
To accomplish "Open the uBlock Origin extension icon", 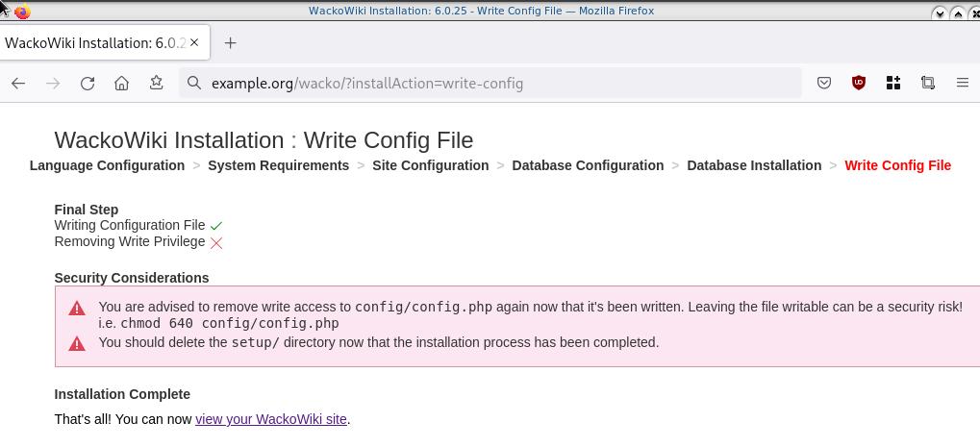I will click(x=859, y=84).
